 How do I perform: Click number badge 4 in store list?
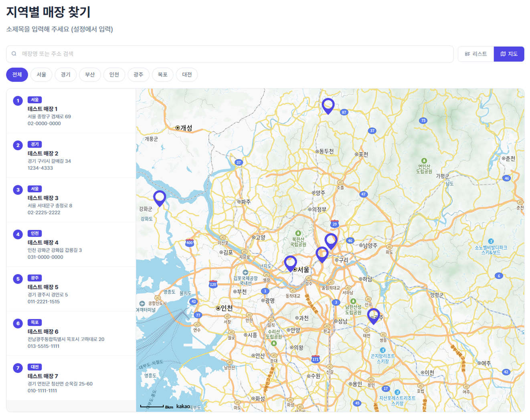[x=18, y=234]
